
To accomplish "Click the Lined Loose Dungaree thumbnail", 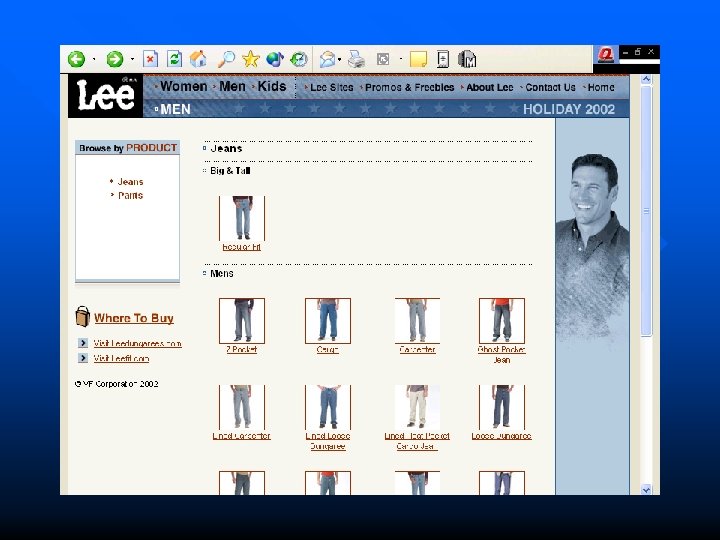I will click(x=327, y=407).
